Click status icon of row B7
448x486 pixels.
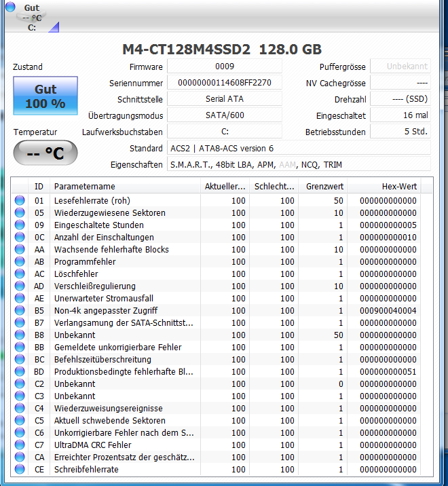(20, 322)
